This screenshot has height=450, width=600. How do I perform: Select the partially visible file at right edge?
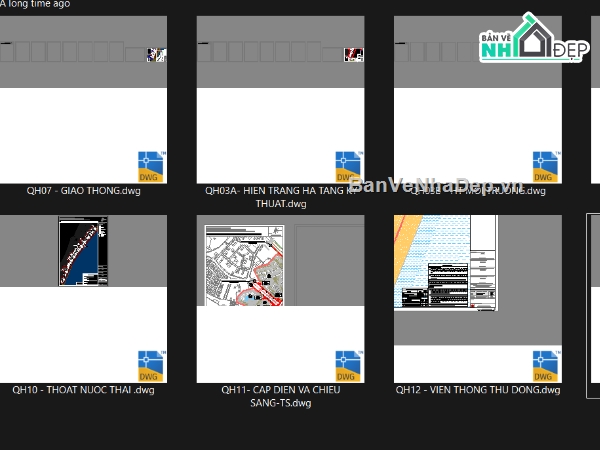(594, 306)
